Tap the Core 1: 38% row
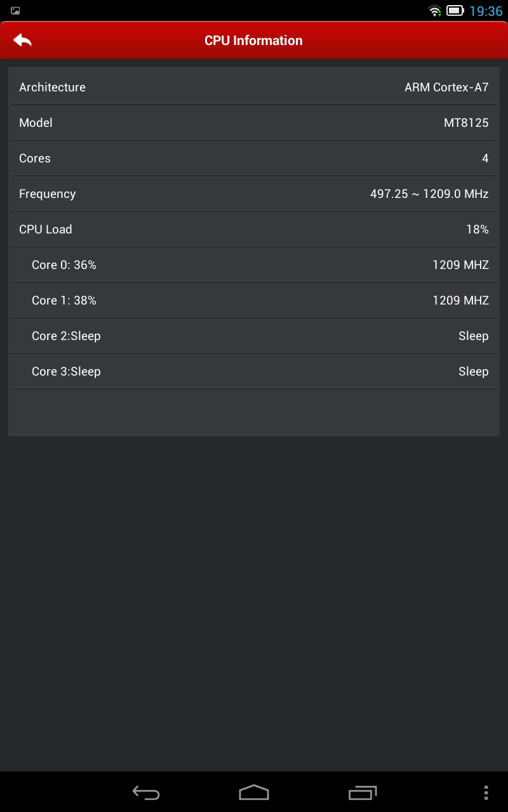The image size is (508, 812). 254,301
